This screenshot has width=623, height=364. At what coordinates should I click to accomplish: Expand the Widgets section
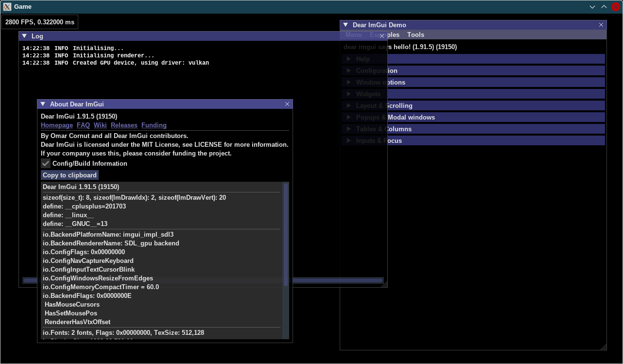point(473,94)
